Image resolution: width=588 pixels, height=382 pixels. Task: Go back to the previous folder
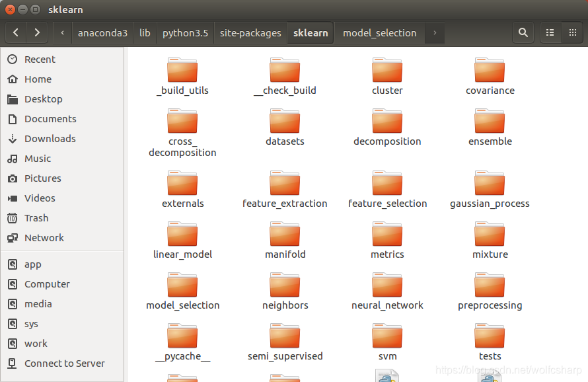pyautogui.click(x=16, y=32)
